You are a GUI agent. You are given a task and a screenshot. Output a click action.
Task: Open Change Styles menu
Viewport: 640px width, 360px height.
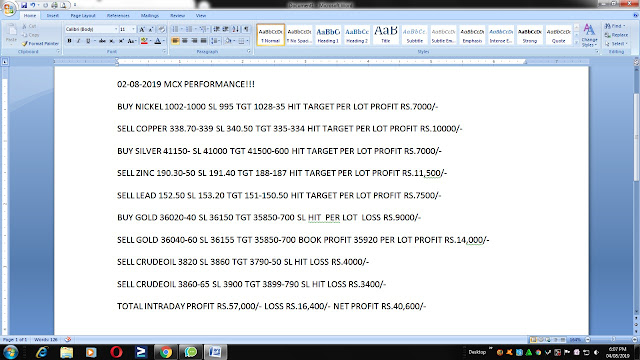(x=589, y=35)
